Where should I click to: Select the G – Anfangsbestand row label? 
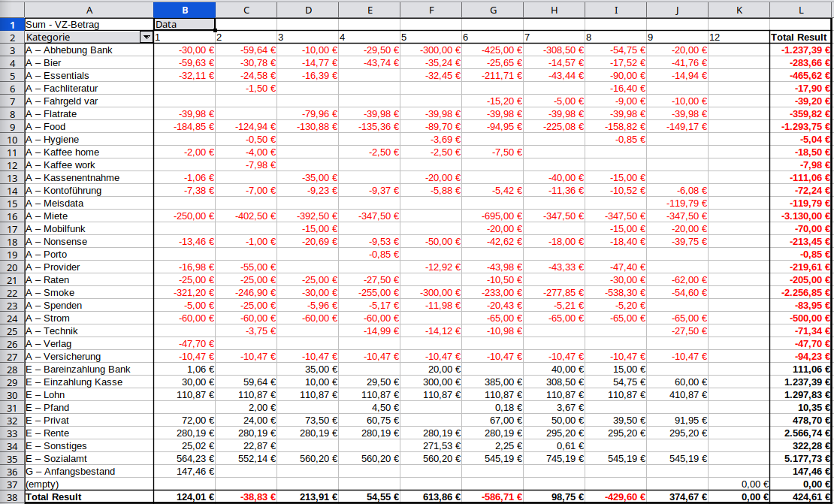(x=89, y=472)
